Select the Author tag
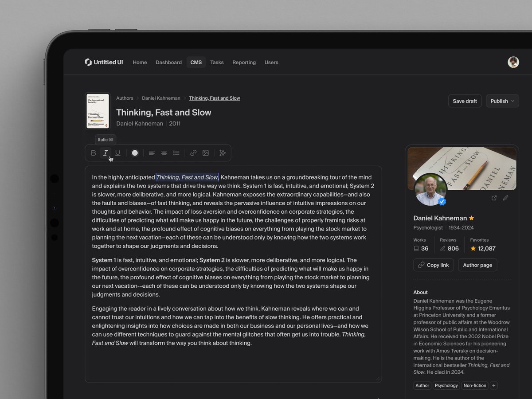532x399 pixels. (x=422, y=386)
